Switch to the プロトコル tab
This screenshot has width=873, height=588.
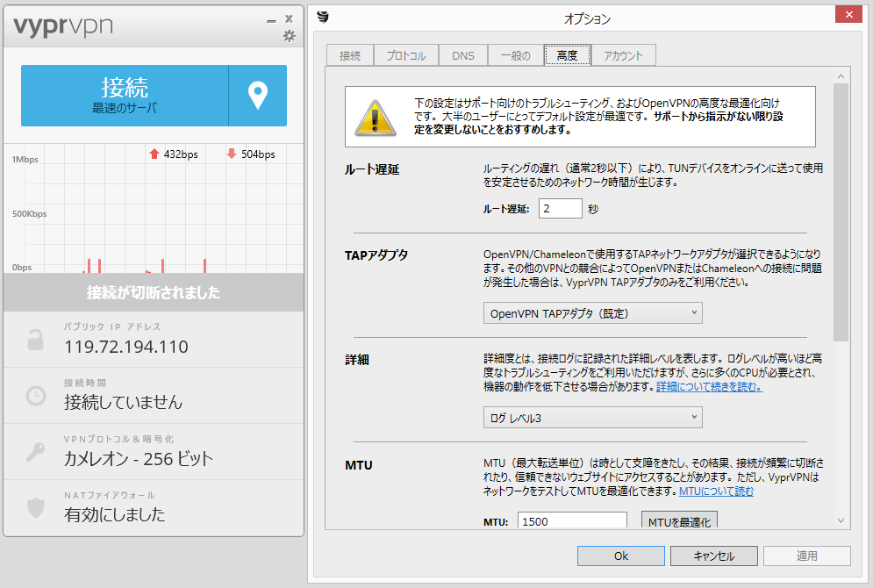[406, 55]
